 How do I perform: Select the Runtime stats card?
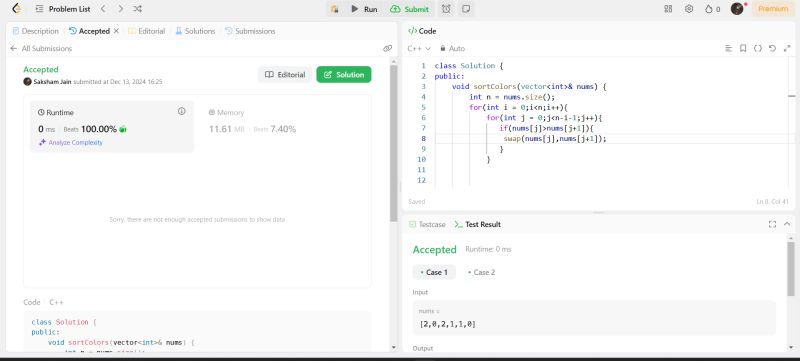[x=112, y=127]
